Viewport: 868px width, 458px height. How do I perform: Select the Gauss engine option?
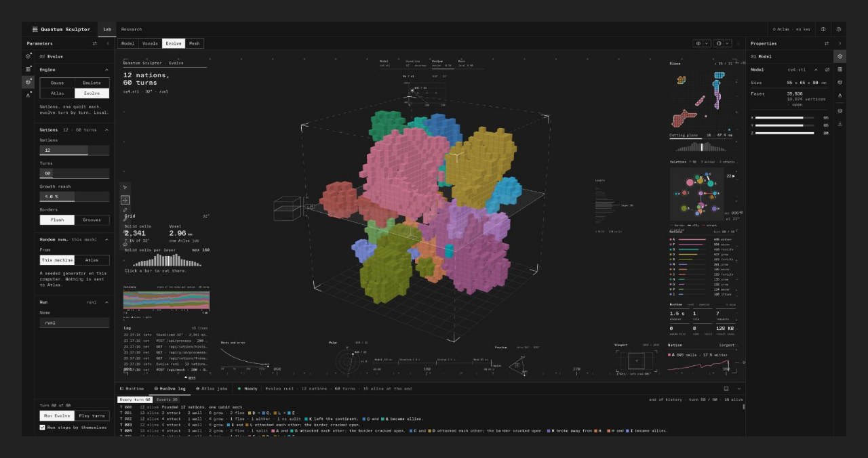57,83
